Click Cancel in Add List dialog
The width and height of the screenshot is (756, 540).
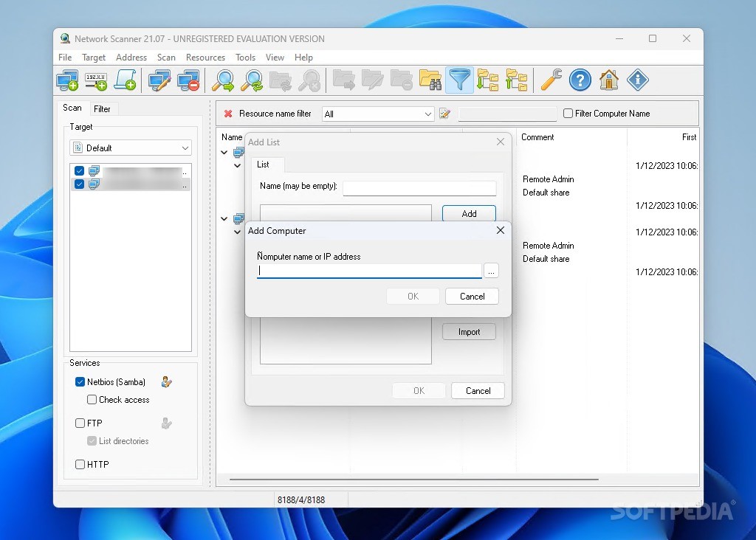(x=478, y=391)
